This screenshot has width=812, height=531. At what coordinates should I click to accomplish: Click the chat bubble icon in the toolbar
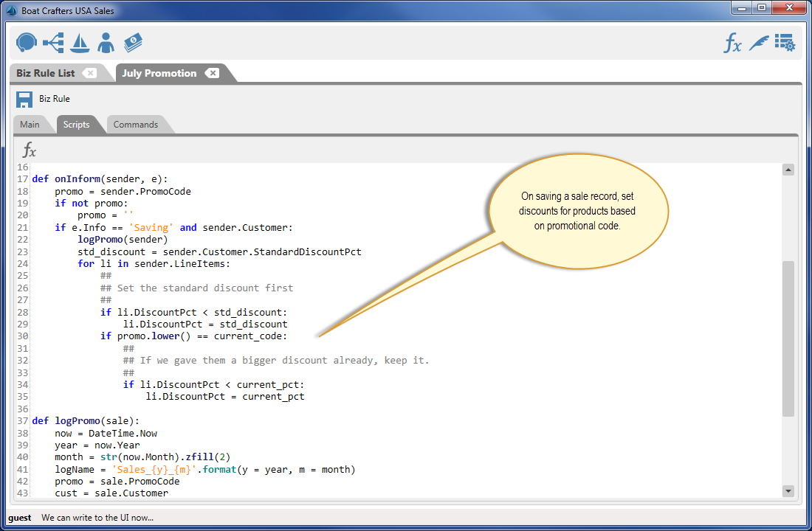click(26, 43)
